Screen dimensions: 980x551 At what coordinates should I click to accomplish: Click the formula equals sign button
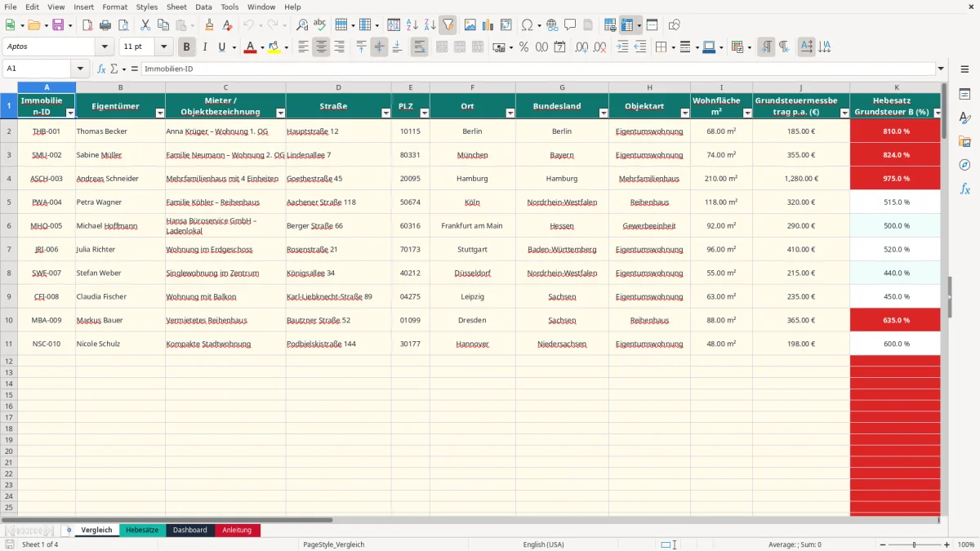135,69
